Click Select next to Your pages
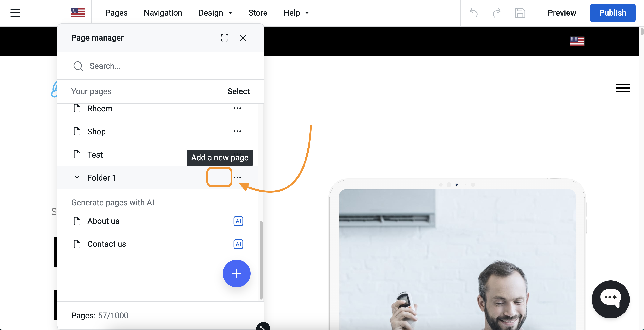This screenshot has height=330, width=644. coord(238,91)
